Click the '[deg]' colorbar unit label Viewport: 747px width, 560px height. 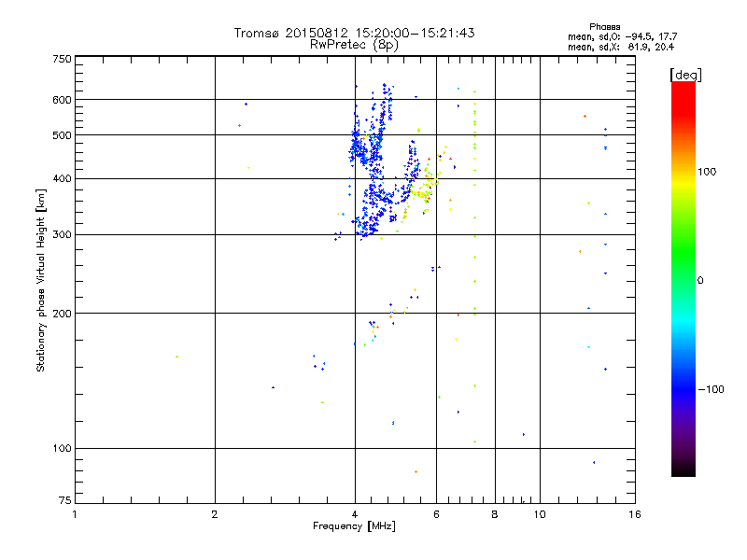[x=685, y=75]
